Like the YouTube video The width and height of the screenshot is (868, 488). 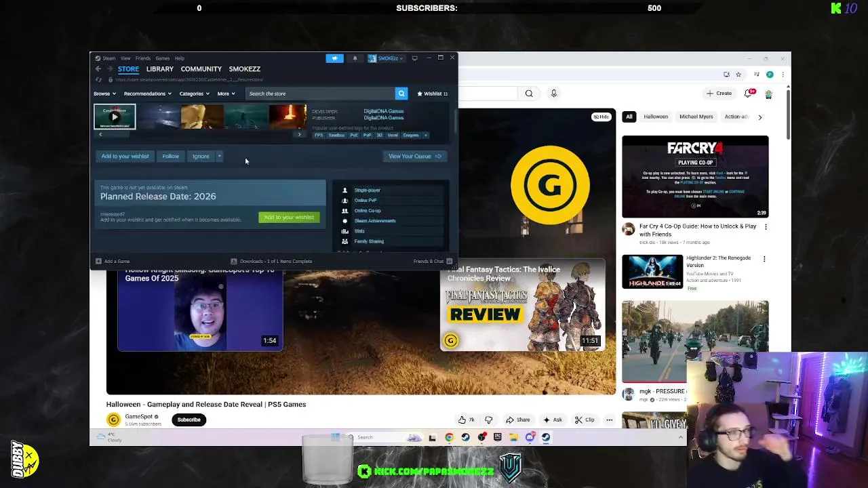click(467, 420)
